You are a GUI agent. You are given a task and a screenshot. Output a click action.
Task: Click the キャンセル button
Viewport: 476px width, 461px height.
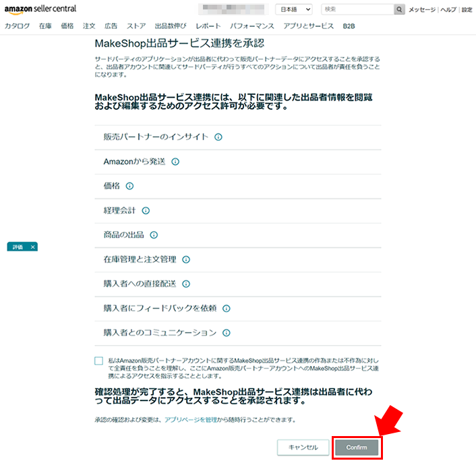point(303,448)
